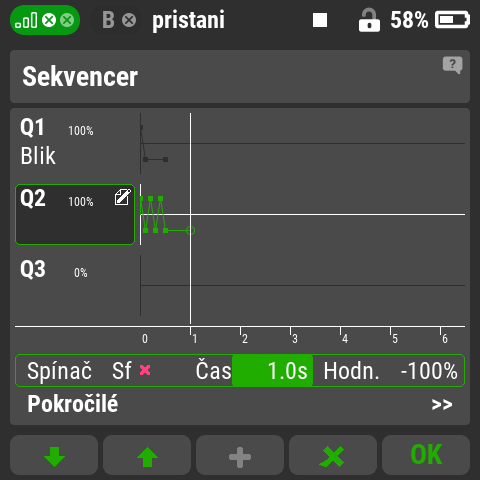Select the Spínač switch assignment field
This screenshot has width=480, height=480.
89,370
